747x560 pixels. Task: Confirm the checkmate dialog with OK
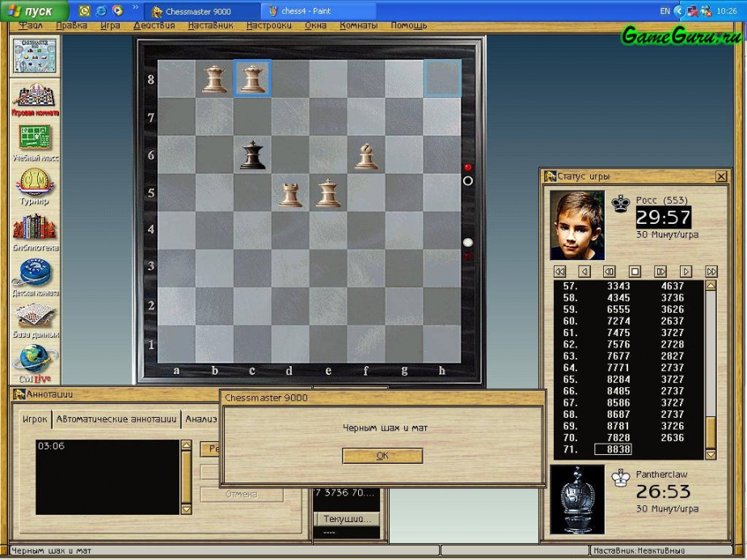coord(382,456)
